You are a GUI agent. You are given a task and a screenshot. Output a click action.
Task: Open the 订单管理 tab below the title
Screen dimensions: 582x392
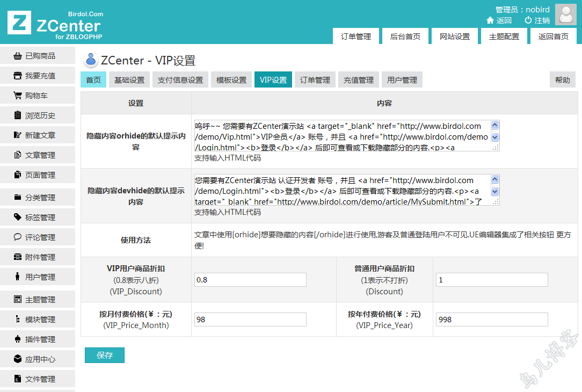(315, 80)
